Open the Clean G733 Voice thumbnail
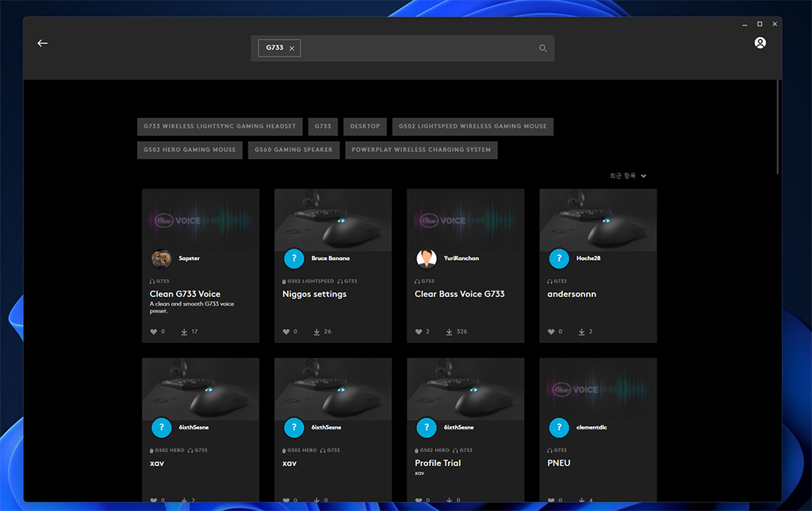The height and width of the screenshot is (511, 812). point(201,219)
